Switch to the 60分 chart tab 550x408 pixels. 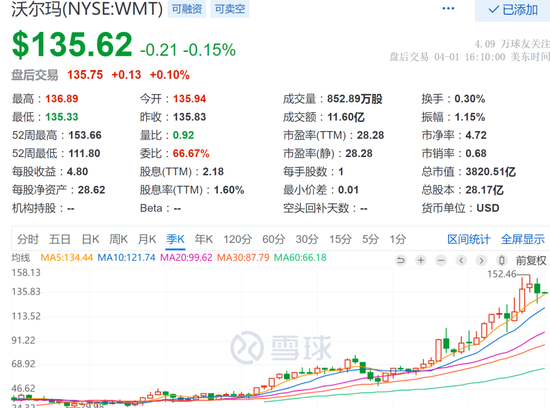(273, 239)
